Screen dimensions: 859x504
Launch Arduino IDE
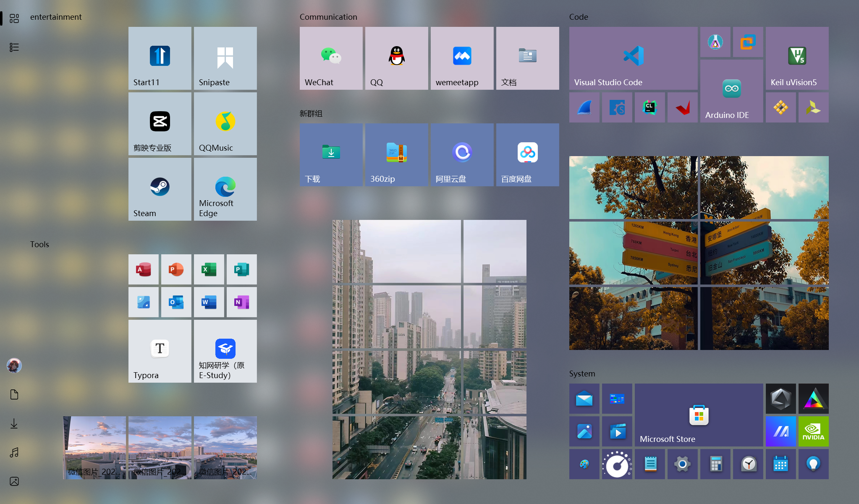tap(731, 91)
